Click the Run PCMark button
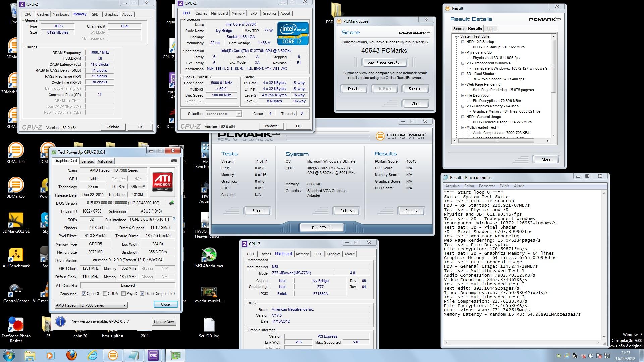 (322, 228)
